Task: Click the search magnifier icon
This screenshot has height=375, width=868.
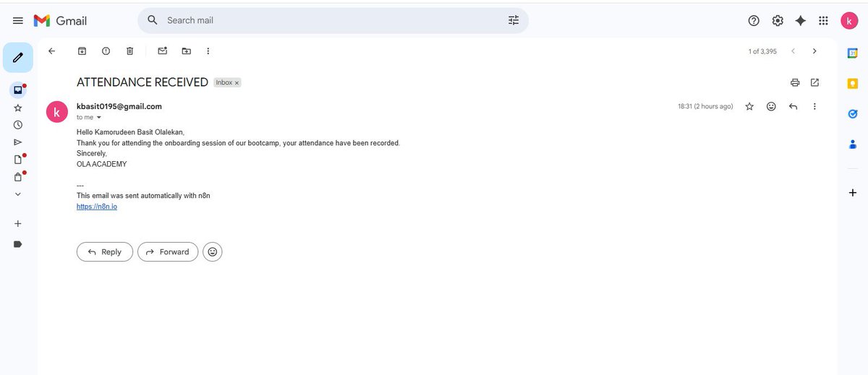Action: 152,20
